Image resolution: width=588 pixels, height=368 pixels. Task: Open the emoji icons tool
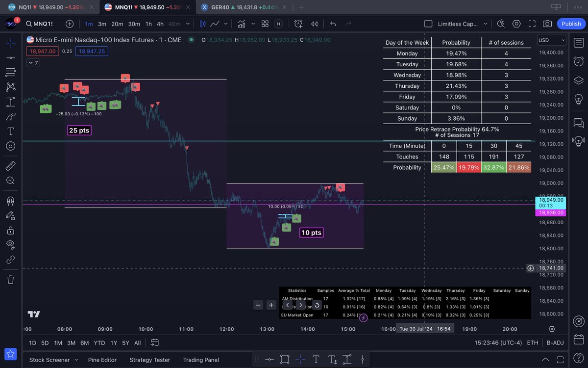pos(10,146)
